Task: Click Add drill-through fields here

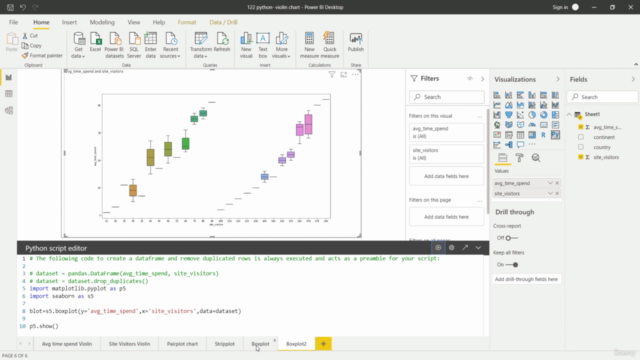Action: pyautogui.click(x=526, y=279)
